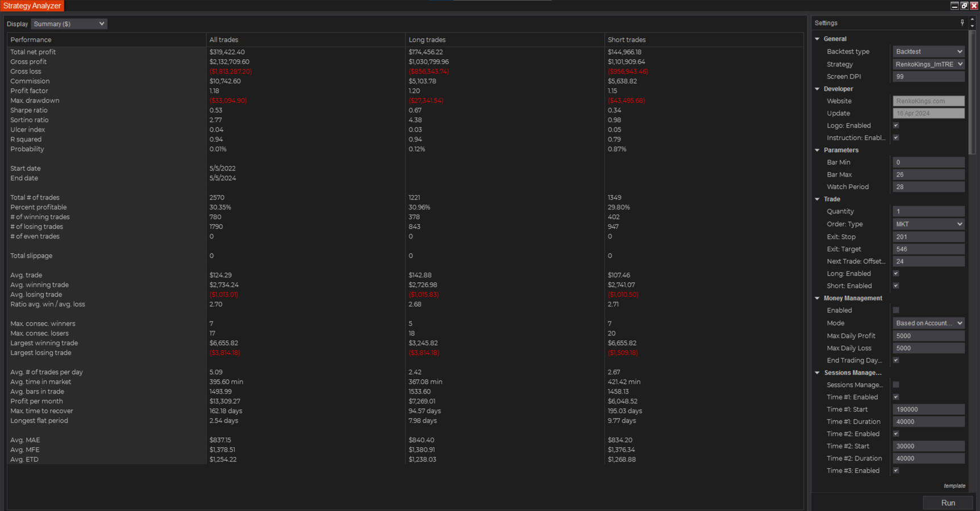Open the Strategy selection dropdown

[928, 64]
